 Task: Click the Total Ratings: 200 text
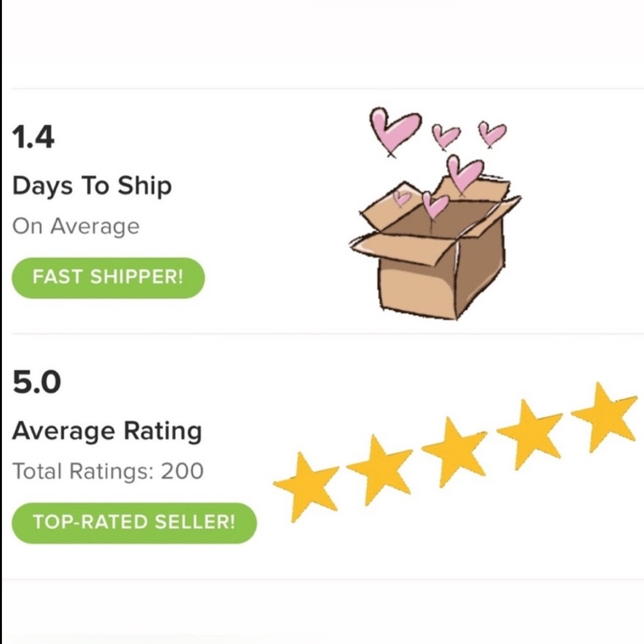tap(108, 471)
